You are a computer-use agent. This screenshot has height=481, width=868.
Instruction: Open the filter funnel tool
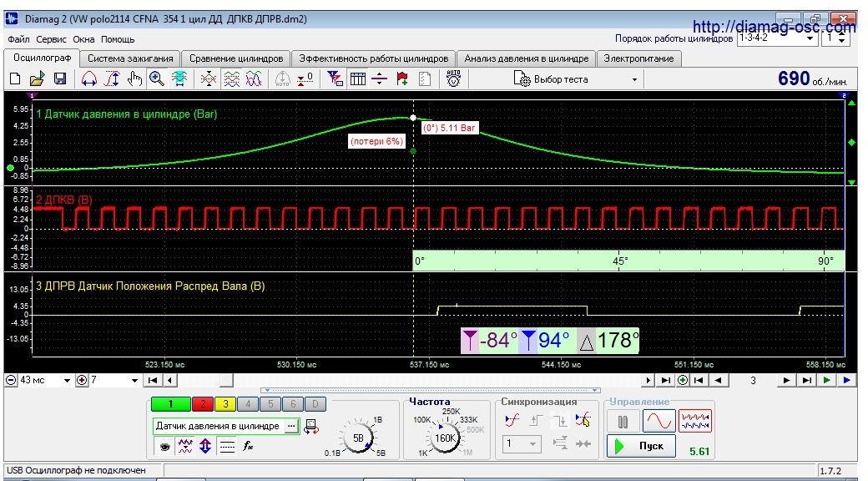point(335,78)
